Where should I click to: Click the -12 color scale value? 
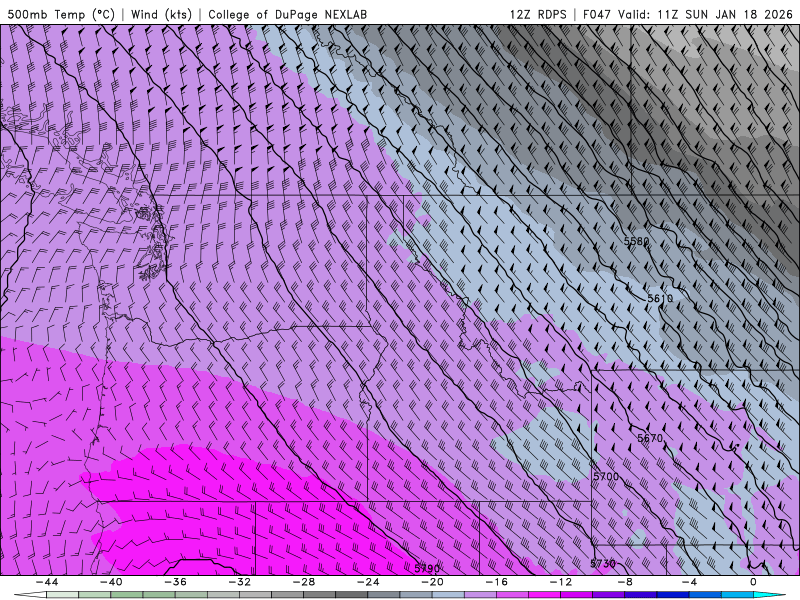561,582
